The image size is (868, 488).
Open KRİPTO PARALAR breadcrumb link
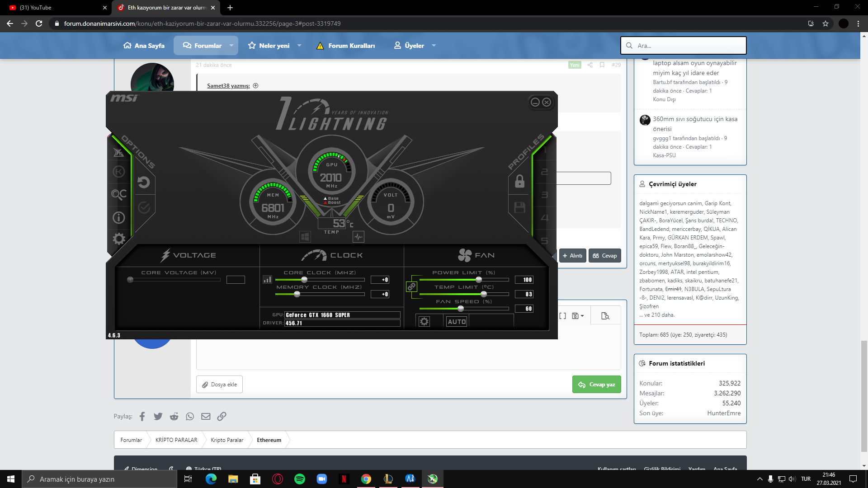click(176, 440)
